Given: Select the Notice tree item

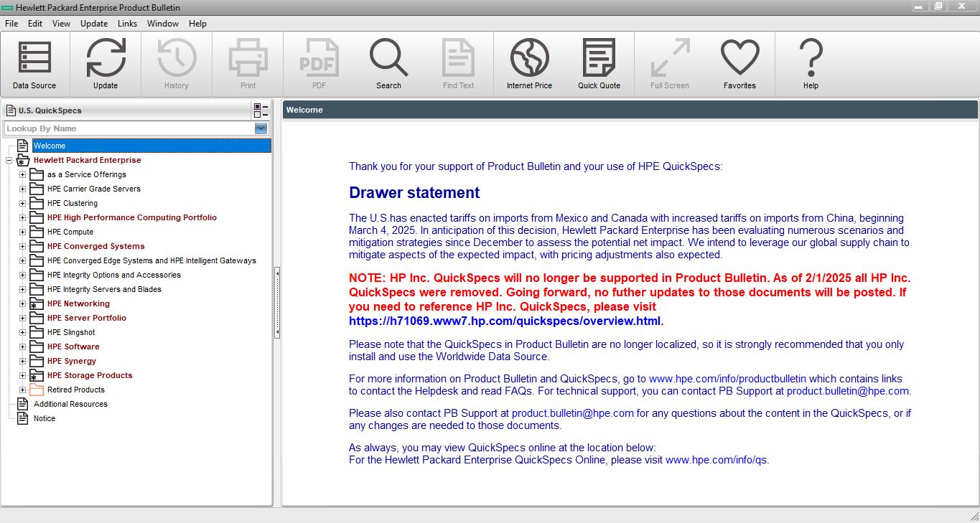Looking at the screenshot, I should [x=45, y=418].
